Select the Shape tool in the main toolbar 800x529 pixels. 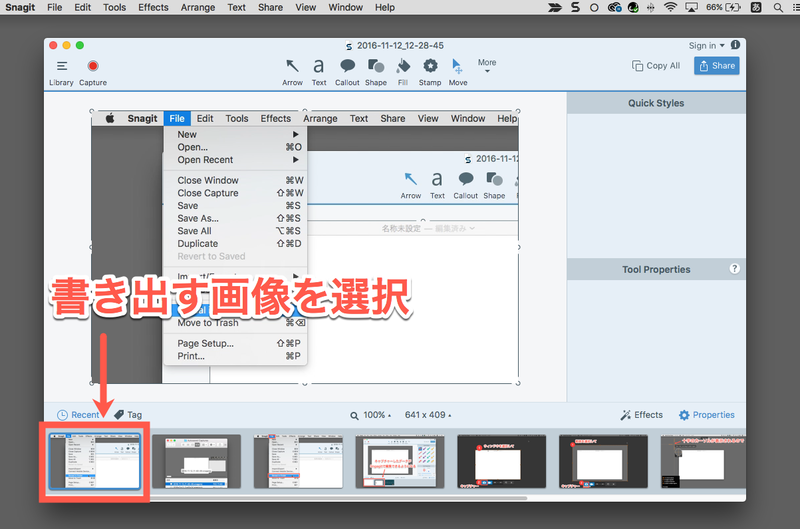pos(376,72)
